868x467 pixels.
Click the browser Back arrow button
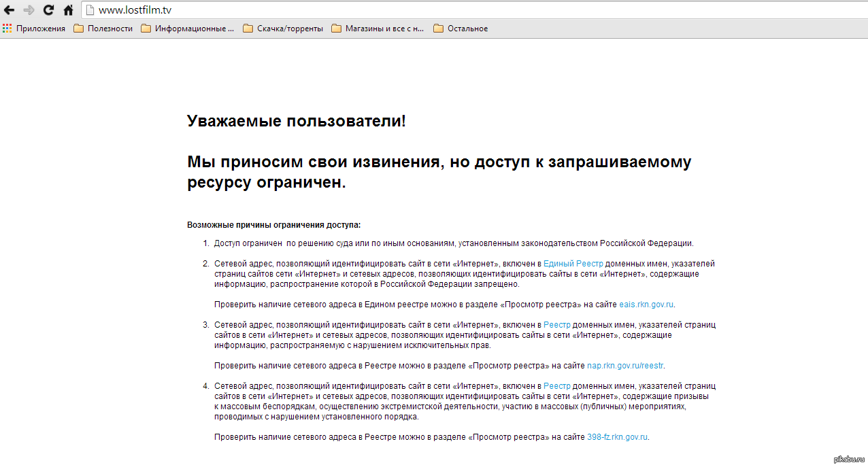click(x=10, y=10)
